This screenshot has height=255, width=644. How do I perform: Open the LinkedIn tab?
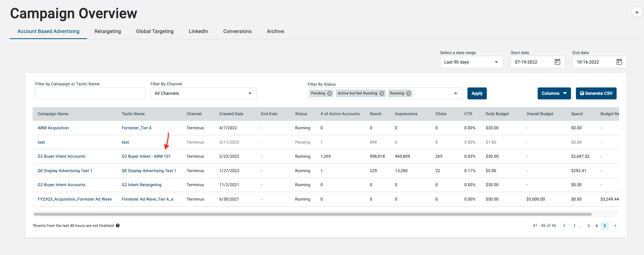click(198, 31)
